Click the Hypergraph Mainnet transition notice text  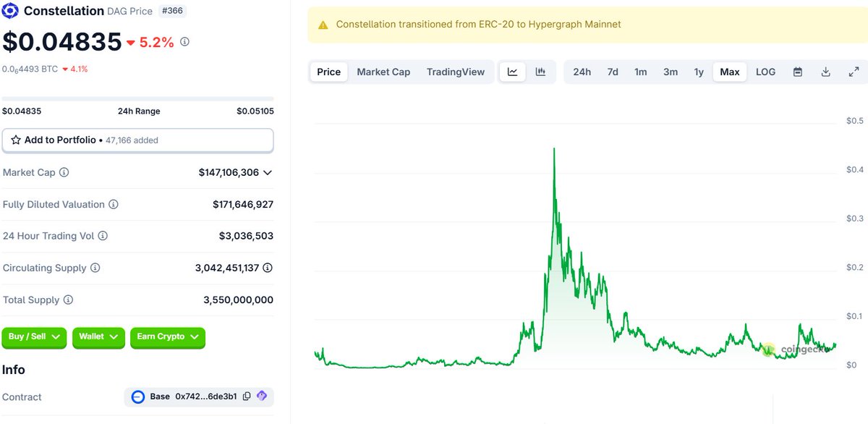click(x=478, y=25)
